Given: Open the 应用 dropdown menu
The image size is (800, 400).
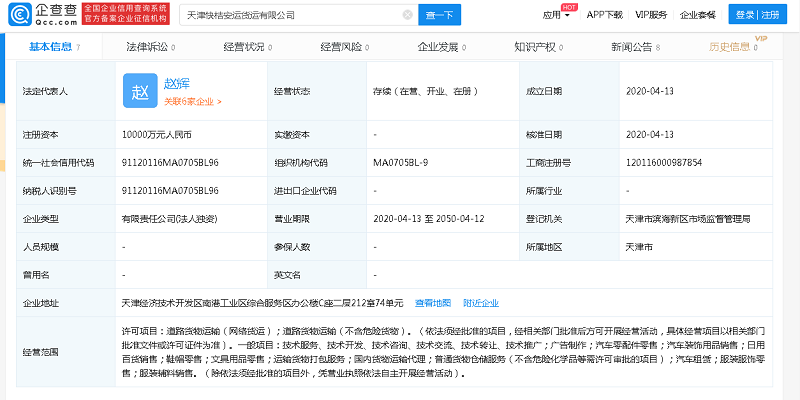Looking at the screenshot, I should click(555, 15).
